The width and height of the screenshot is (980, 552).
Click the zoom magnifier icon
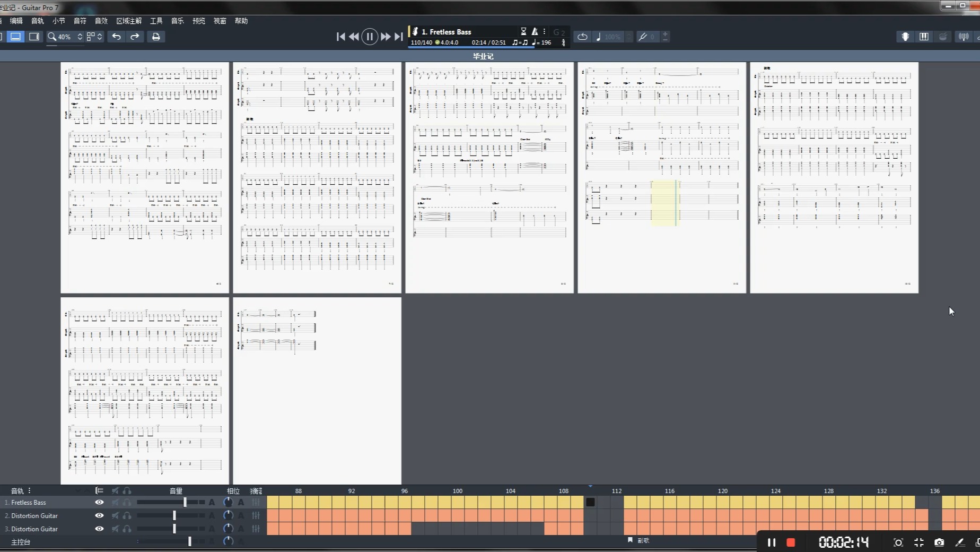(52, 37)
